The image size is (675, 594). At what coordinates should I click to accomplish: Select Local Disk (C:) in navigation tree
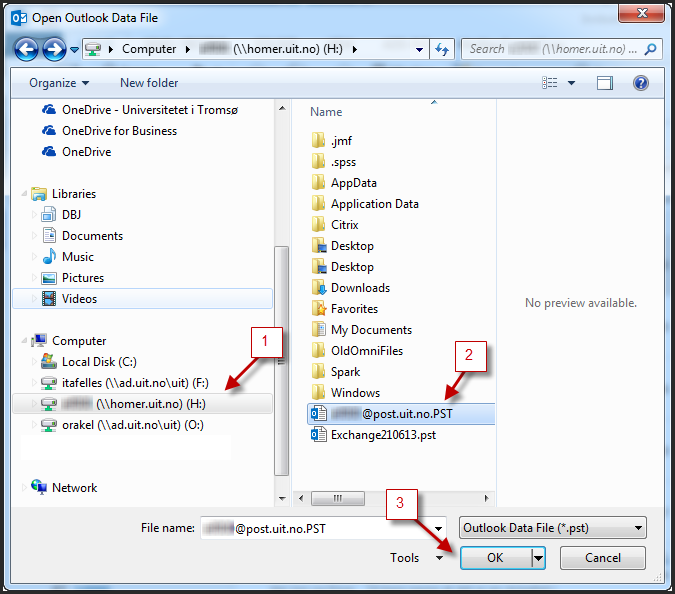99,362
